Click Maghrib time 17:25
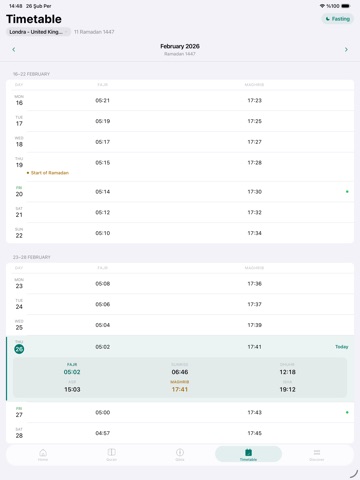This screenshot has height=480, width=360. [x=255, y=121]
